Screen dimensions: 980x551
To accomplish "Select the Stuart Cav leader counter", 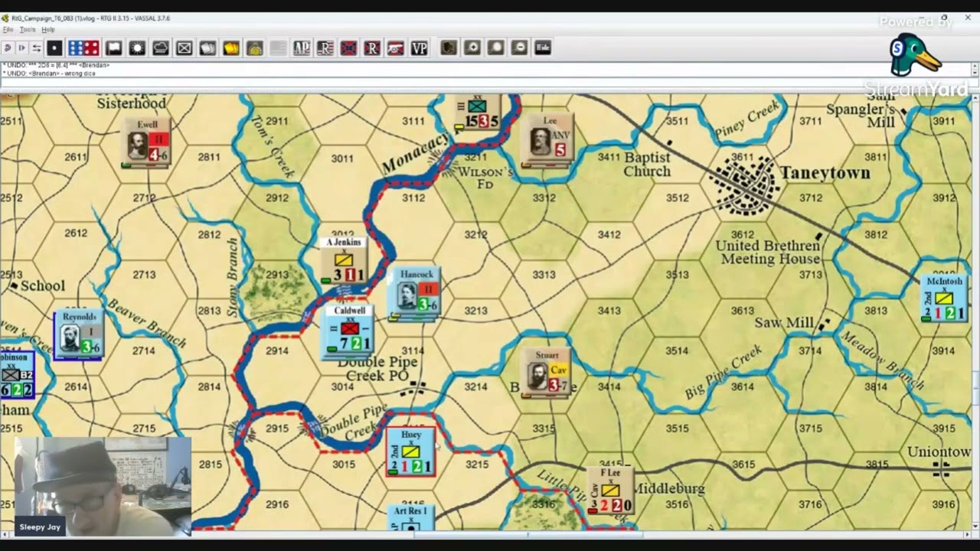I will [547, 373].
